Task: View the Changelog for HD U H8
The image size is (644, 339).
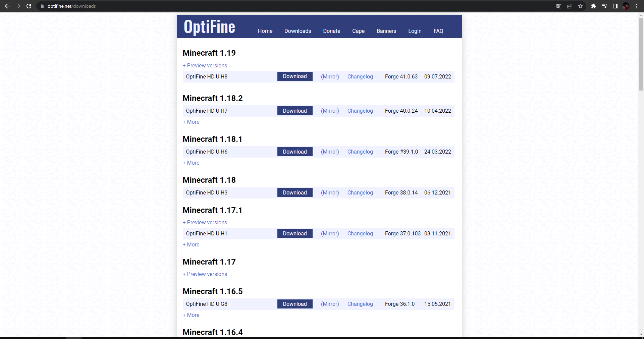Action: tap(360, 76)
